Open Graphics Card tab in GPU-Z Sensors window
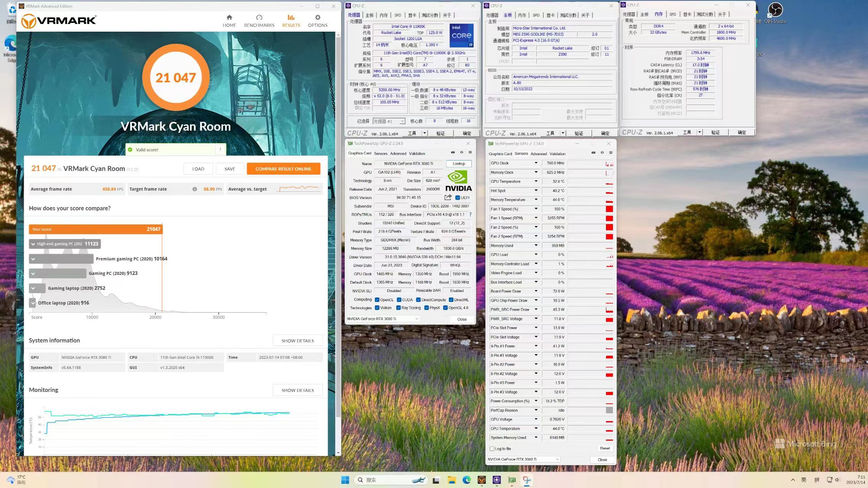The width and height of the screenshot is (868, 488). click(500, 154)
